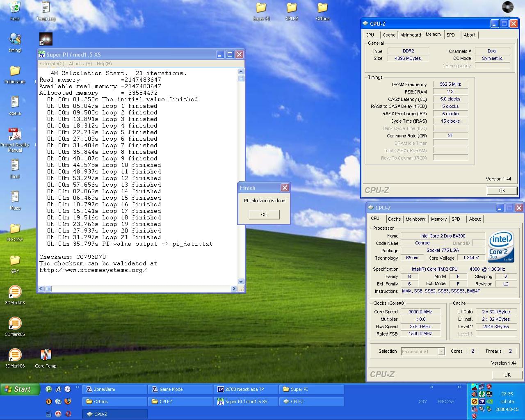
Task: Open the GRY desktop folder
Action: (15, 263)
